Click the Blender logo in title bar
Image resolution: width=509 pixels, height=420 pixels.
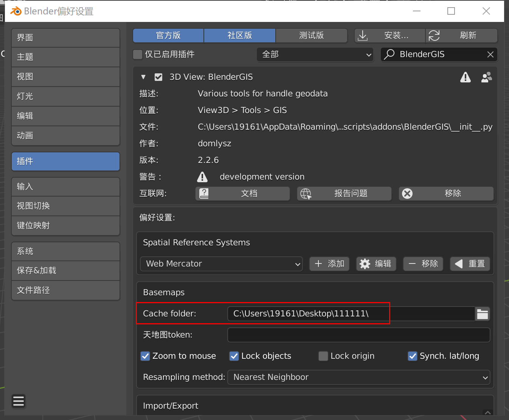pyautogui.click(x=16, y=11)
